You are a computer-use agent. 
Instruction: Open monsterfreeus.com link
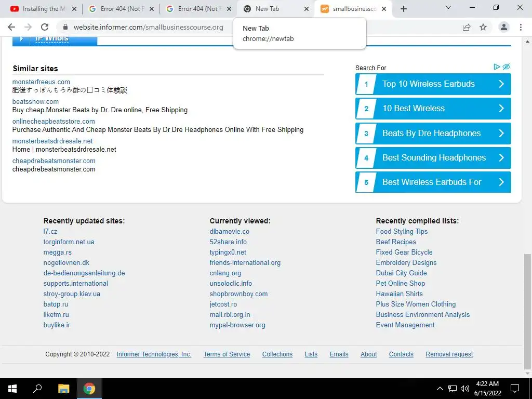(x=41, y=82)
